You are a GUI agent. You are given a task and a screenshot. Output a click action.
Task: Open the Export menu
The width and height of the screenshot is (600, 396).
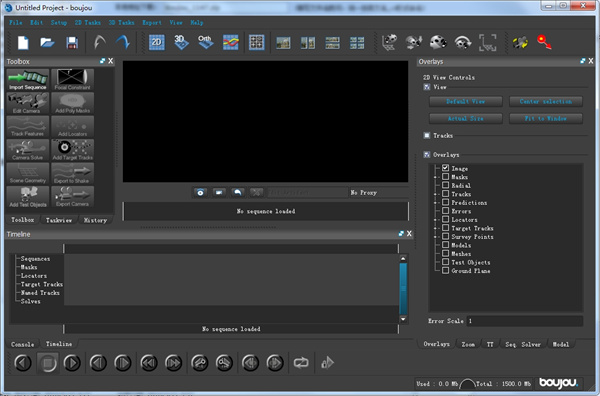pos(152,23)
